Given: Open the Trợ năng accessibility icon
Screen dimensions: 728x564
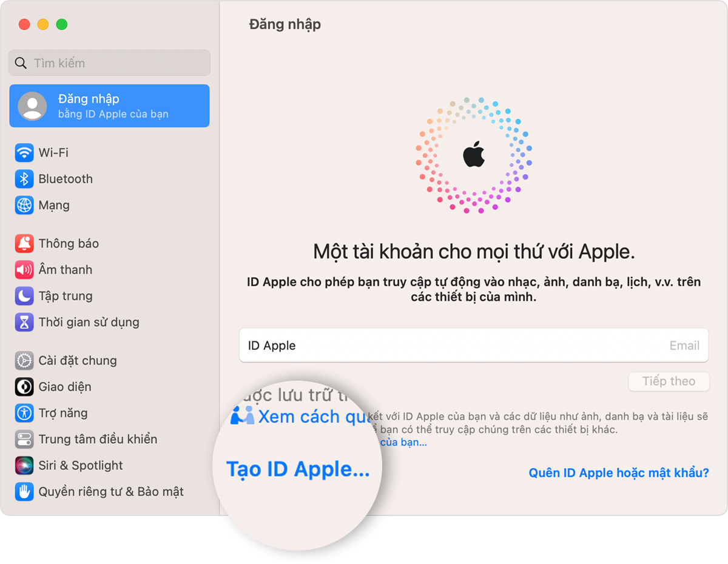Looking at the screenshot, I should point(24,413).
